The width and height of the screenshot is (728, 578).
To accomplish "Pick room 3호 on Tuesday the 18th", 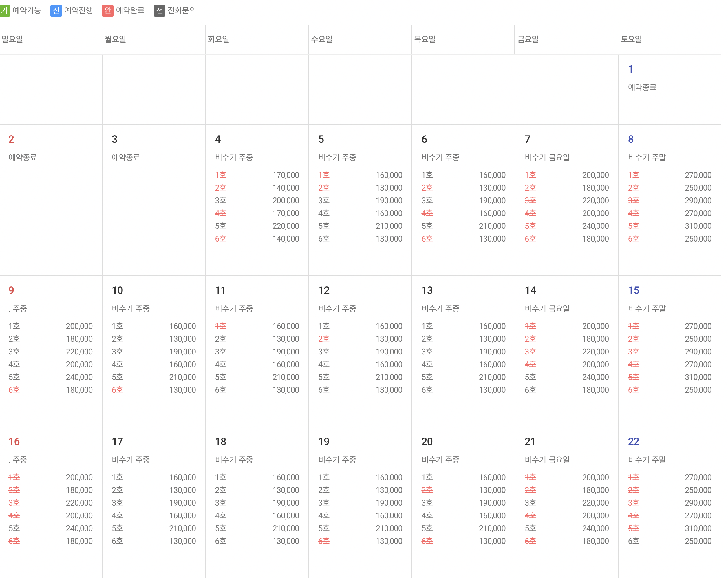I will pyautogui.click(x=220, y=503).
